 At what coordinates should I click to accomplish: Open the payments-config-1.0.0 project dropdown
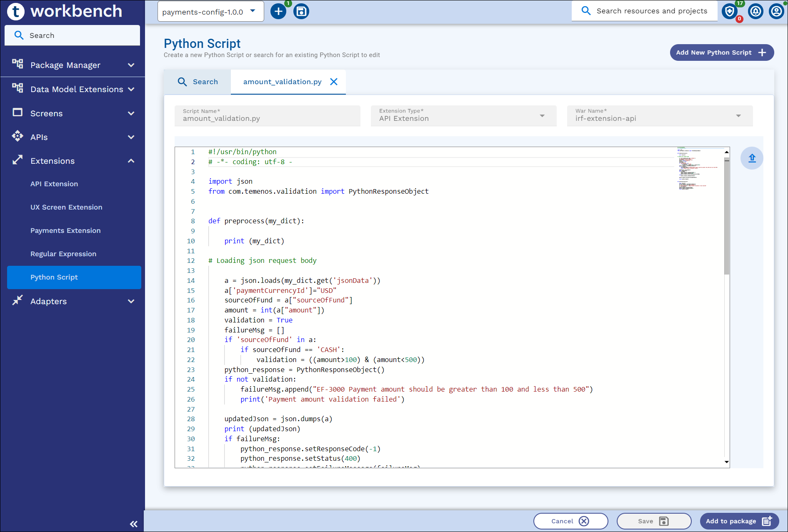(210, 12)
